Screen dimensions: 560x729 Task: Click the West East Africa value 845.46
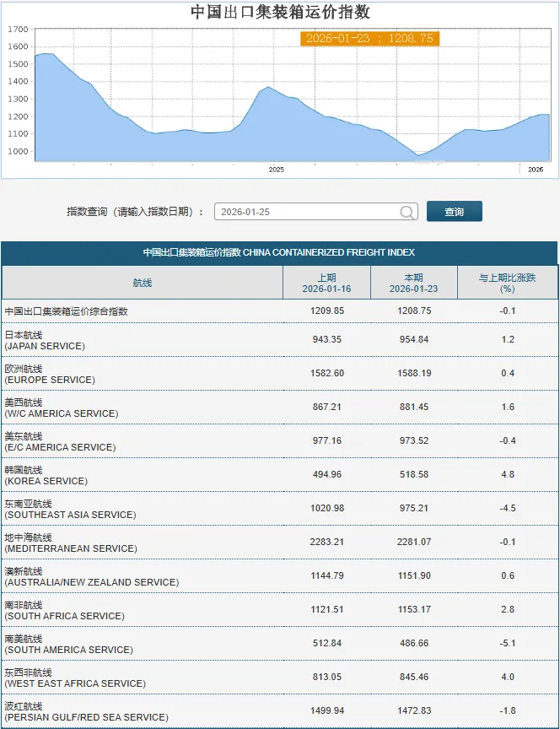coord(414,677)
